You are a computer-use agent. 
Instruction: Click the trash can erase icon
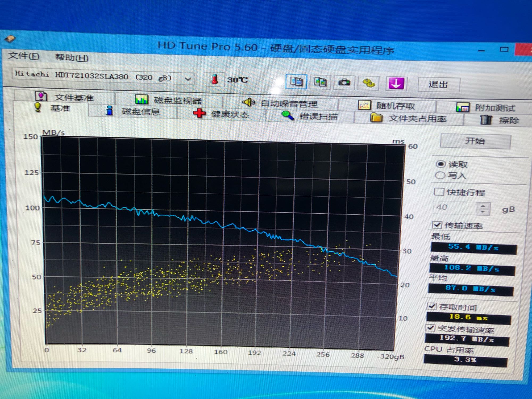point(486,120)
